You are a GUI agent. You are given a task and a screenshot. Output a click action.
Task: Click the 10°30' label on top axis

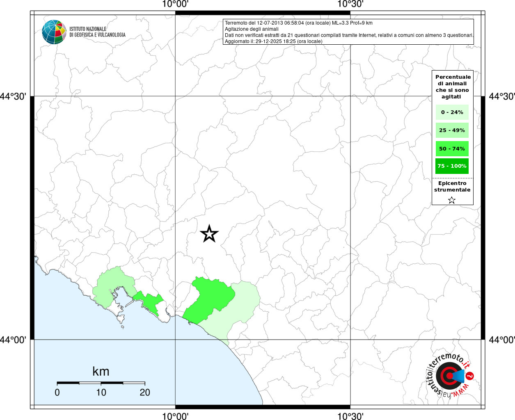click(350, 5)
